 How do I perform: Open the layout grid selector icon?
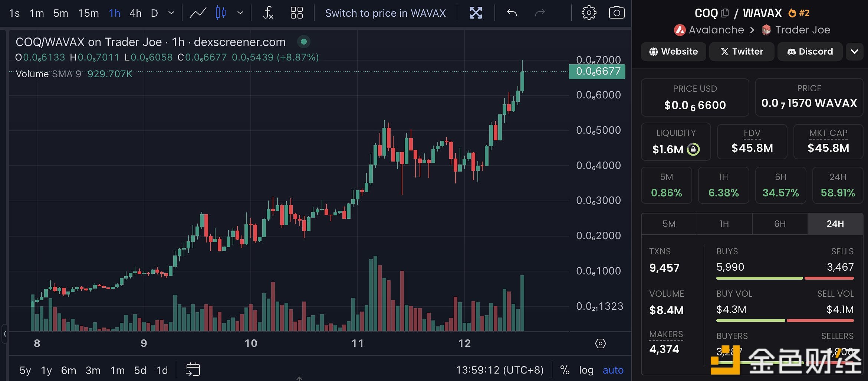pyautogui.click(x=297, y=13)
